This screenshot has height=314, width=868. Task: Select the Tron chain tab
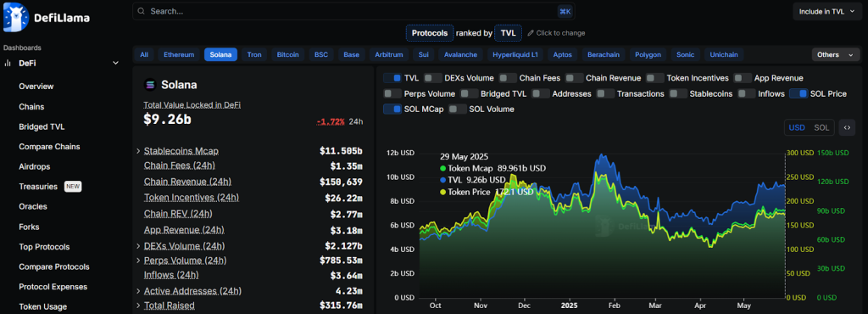click(x=254, y=54)
